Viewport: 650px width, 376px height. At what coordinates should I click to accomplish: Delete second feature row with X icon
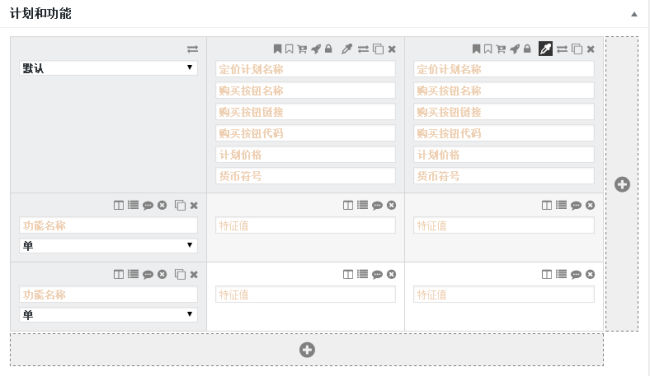coord(194,274)
